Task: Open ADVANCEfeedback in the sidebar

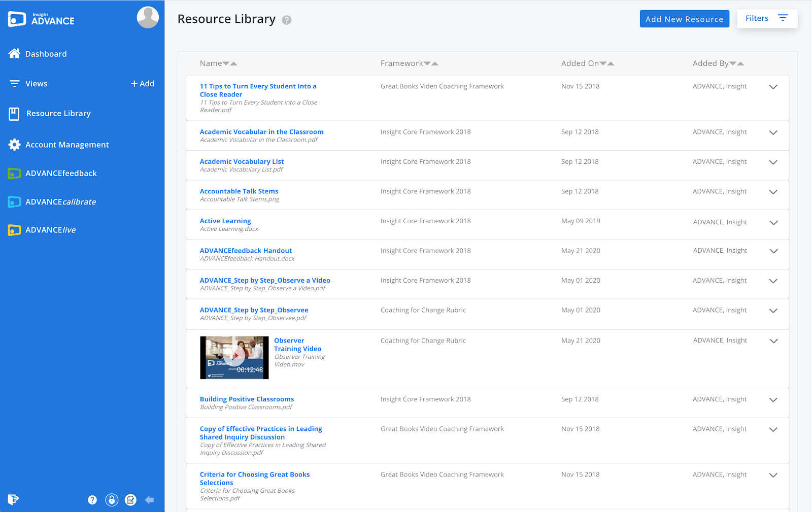Action: [61, 174]
